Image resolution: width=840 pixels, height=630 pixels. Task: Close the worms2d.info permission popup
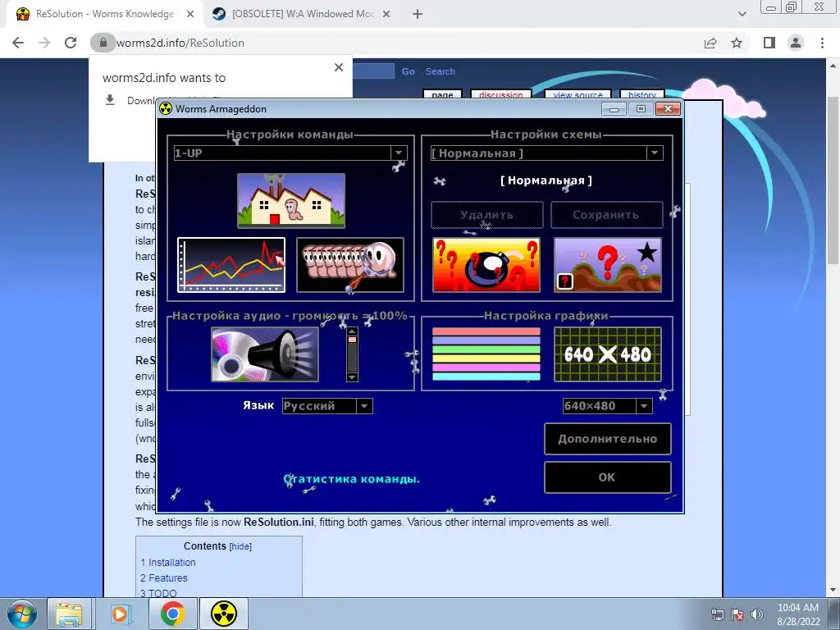point(339,67)
